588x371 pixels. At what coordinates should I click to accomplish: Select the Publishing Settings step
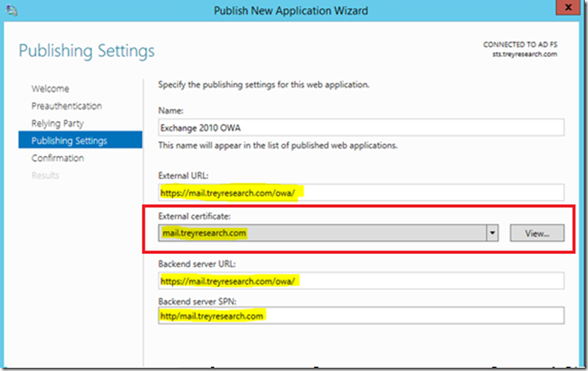[80, 140]
